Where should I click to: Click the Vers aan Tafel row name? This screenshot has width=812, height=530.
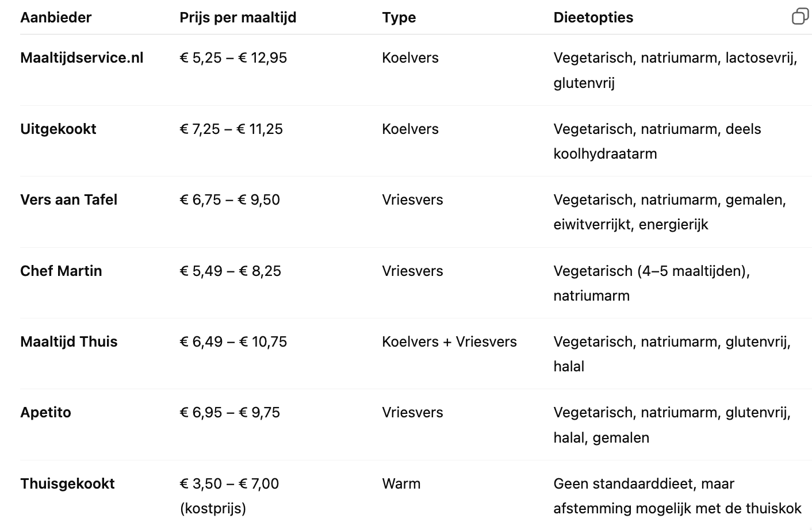coord(68,199)
